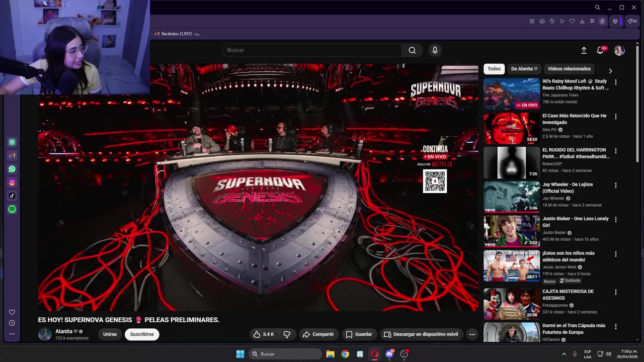The width and height of the screenshot is (644, 362).
Task: Start voice search with the microphone
Action: pos(435,50)
